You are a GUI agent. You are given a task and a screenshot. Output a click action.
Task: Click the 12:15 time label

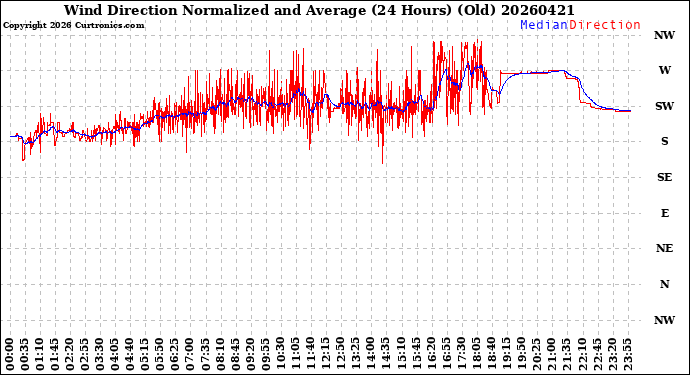click(326, 354)
